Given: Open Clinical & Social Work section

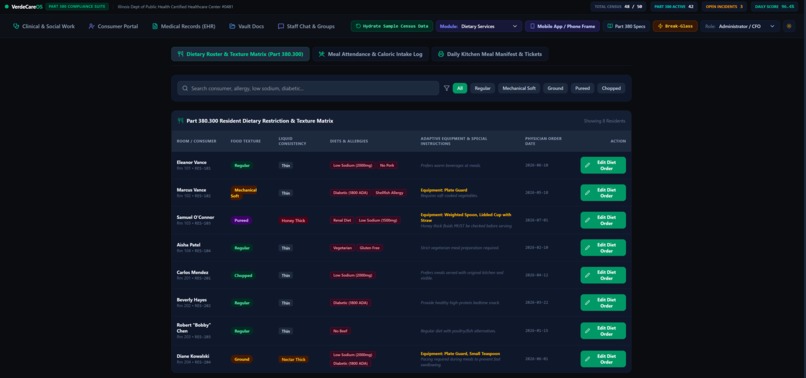Looking at the screenshot, I should pyautogui.click(x=44, y=26).
